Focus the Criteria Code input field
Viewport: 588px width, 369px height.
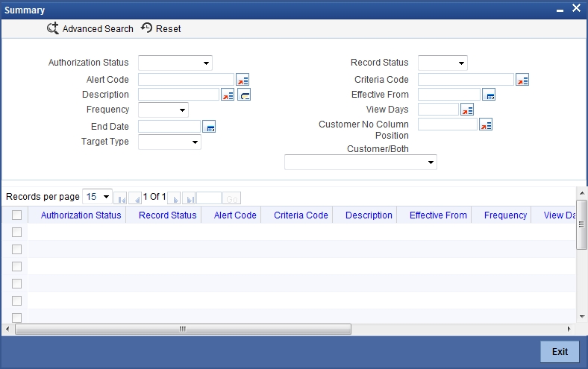(x=466, y=80)
